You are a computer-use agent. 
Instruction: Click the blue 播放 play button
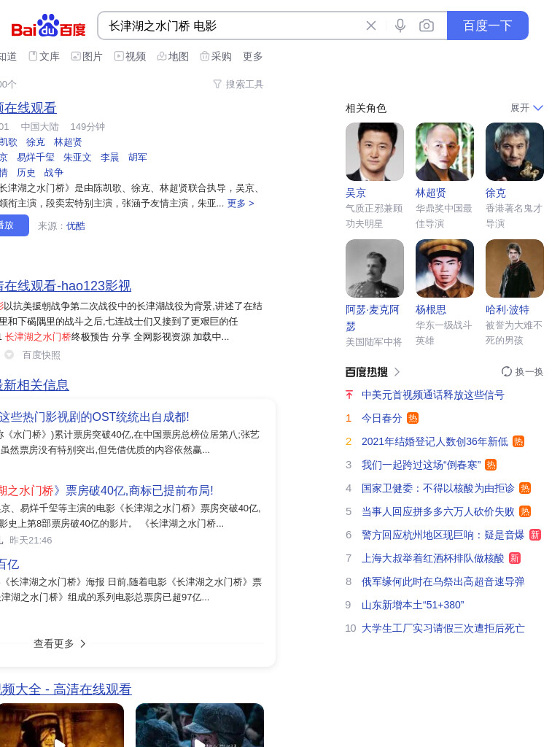(13, 225)
